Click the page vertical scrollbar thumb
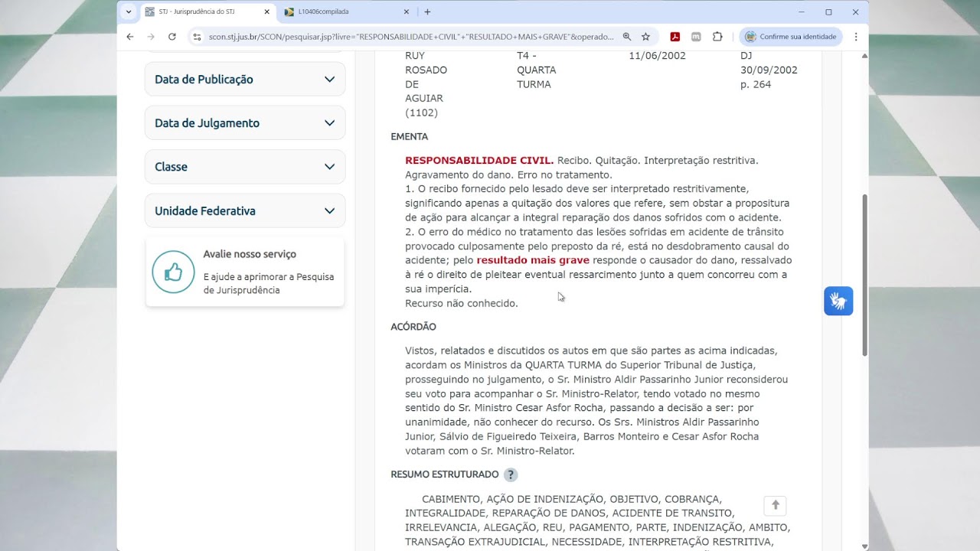The image size is (980, 551). click(864, 275)
